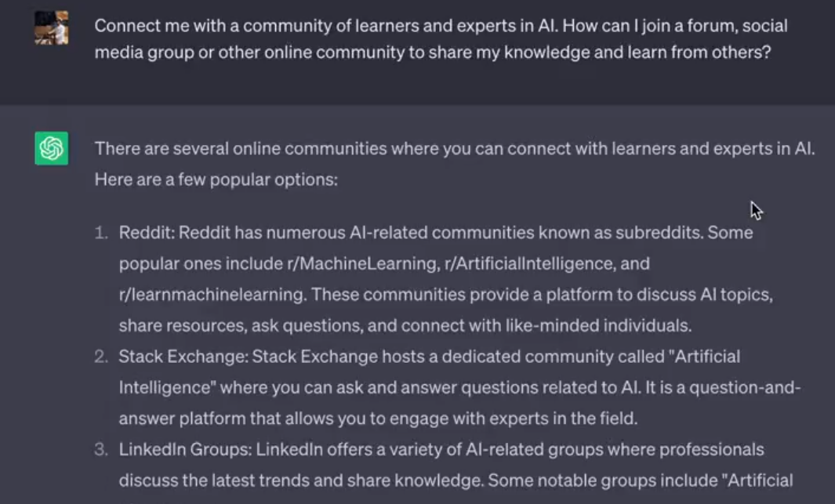The image size is (835, 504).
Task: Click the "r/MachineLearning" subreddit name
Action: [x=361, y=263]
